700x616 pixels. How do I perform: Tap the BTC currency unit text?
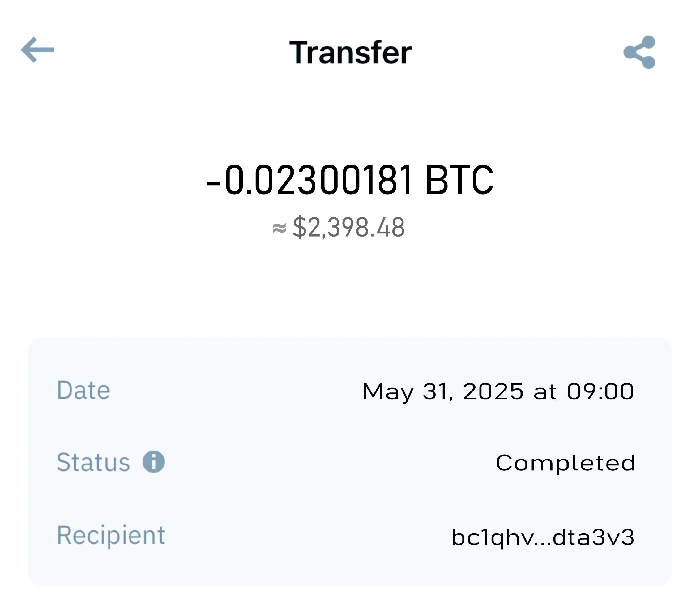pos(459,180)
